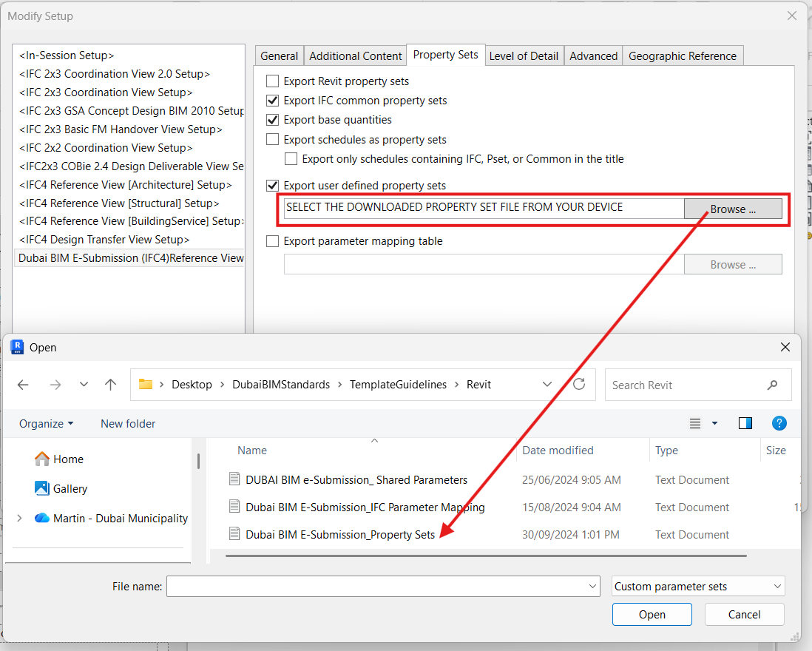Screen dimensions: 812x651
Task: Open the Organize menu
Action: [x=46, y=424]
